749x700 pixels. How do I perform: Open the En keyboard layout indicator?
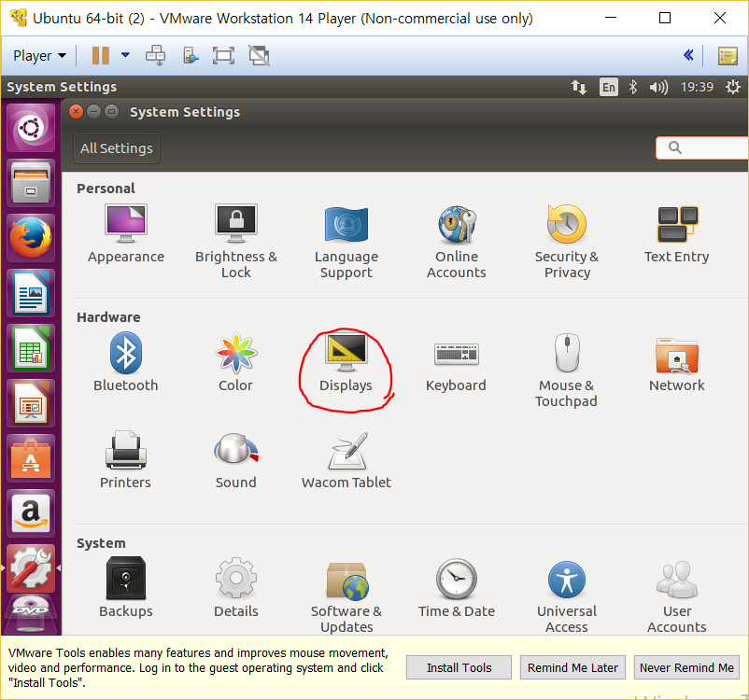point(608,87)
